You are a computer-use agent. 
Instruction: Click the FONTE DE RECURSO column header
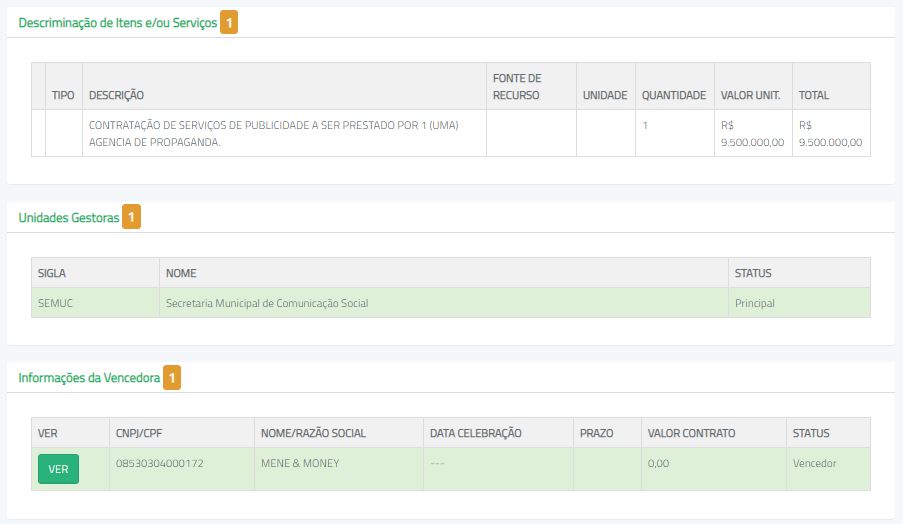pos(517,87)
